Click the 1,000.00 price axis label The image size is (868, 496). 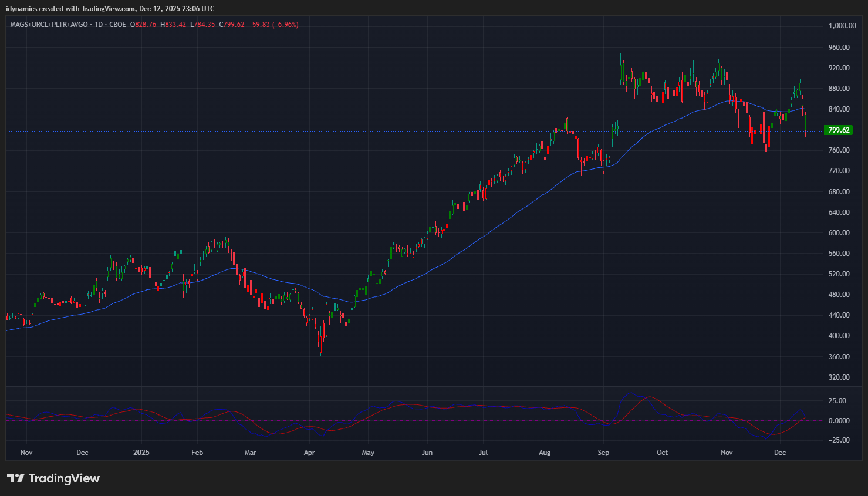842,26
